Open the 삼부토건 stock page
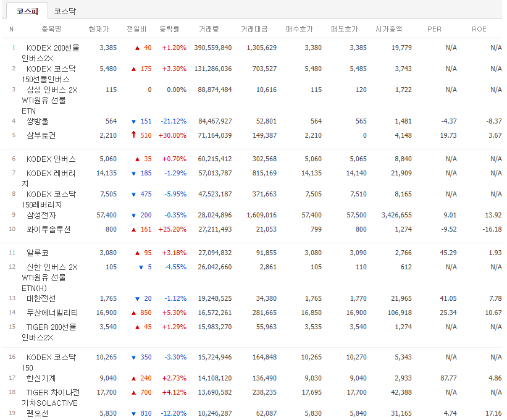The image size is (507, 420). pyautogui.click(x=41, y=135)
